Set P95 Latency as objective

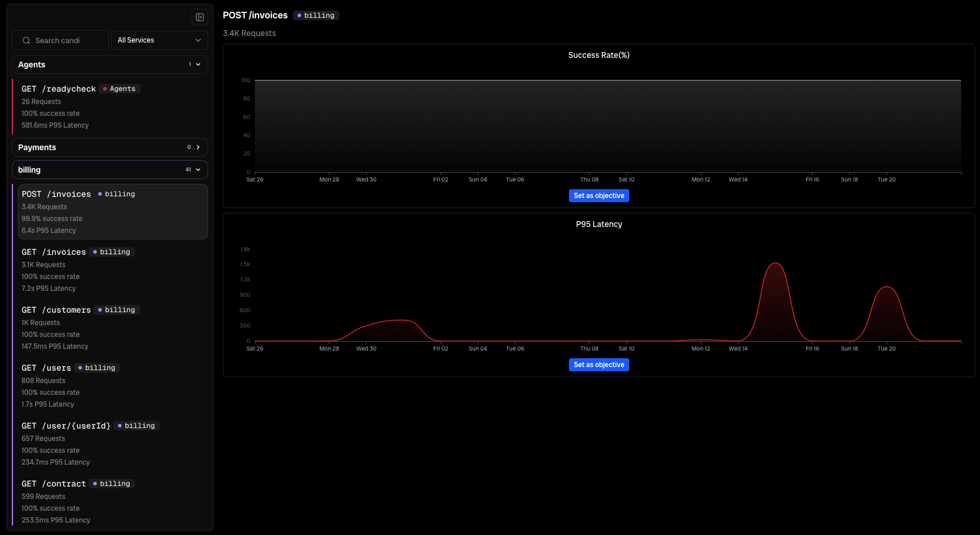[599, 365]
